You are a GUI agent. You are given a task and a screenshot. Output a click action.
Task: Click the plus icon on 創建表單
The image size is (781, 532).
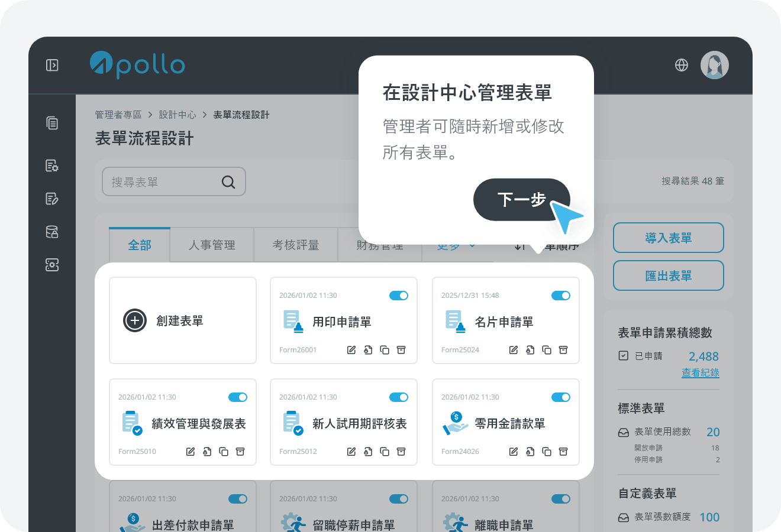coord(135,320)
